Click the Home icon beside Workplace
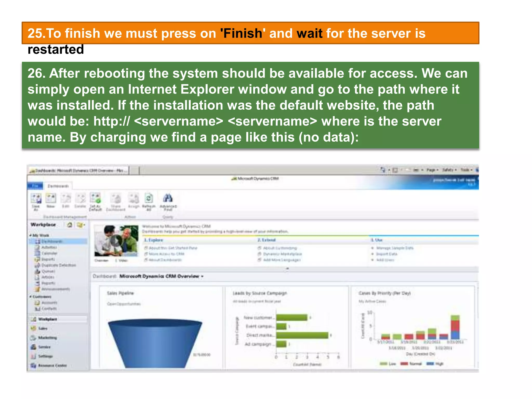Screen dimensions: 532x399 tap(70, 225)
